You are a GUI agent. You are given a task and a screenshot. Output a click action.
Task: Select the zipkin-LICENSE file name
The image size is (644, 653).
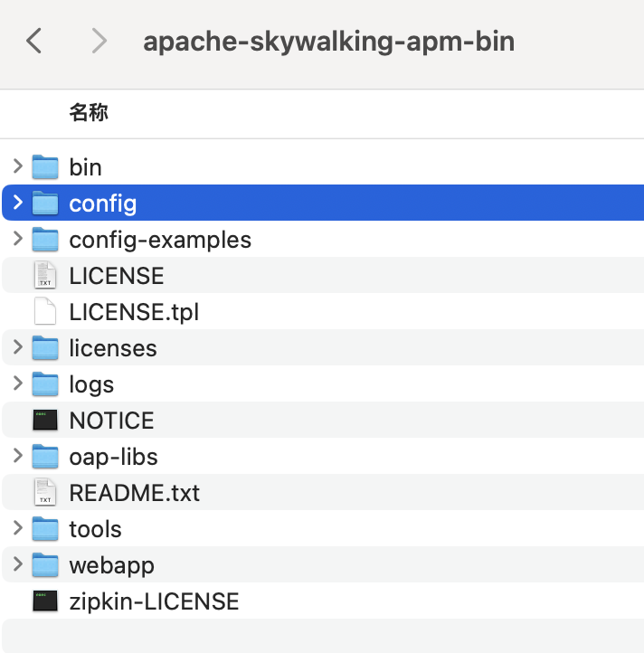[154, 601]
